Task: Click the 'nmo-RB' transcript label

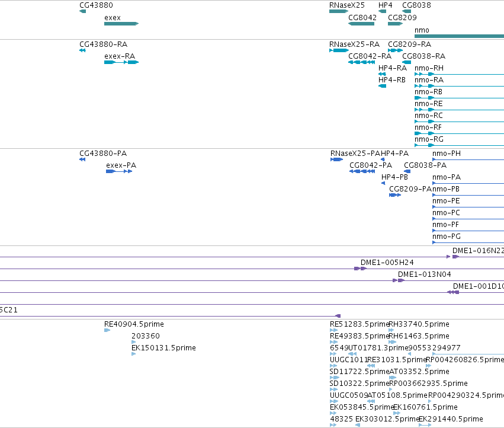Action: point(428,92)
